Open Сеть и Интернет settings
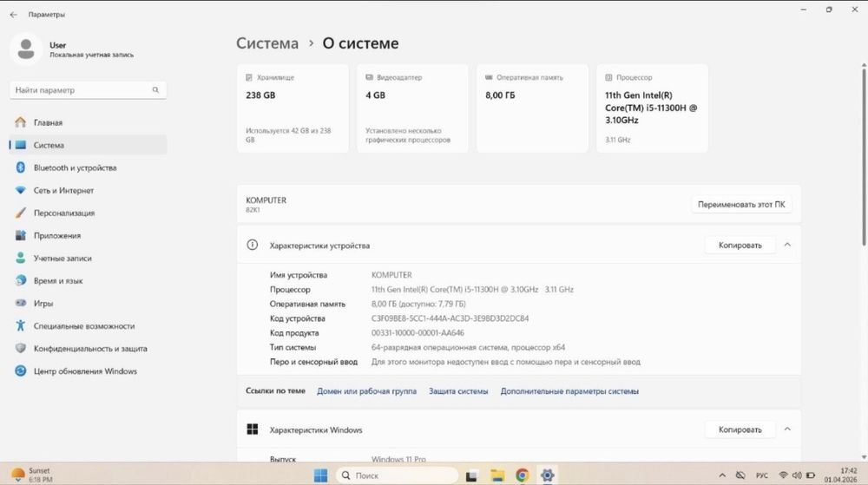The width and height of the screenshot is (868, 485). 88,190
